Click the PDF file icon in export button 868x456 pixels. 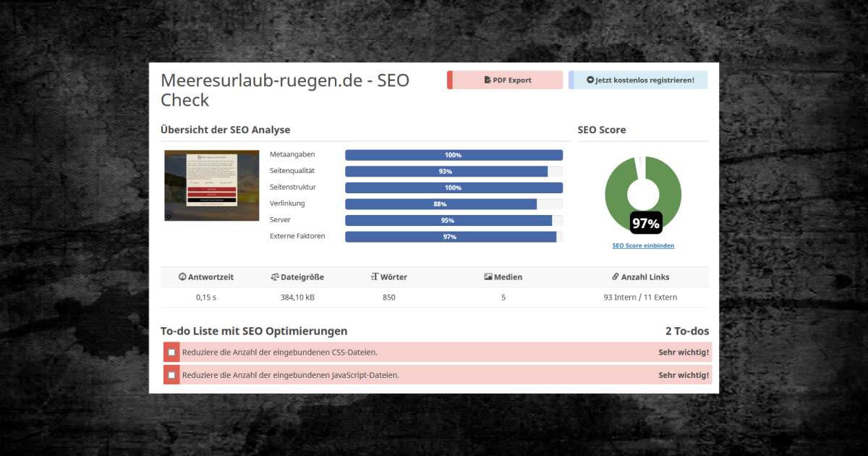(x=488, y=80)
